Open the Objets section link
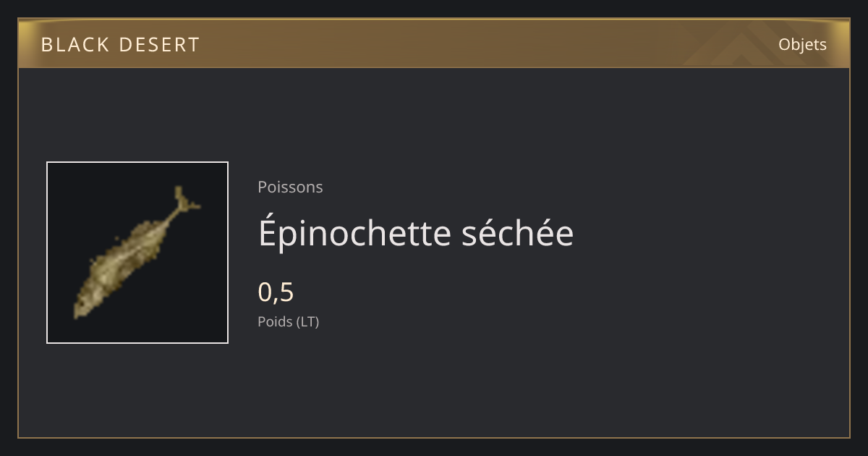The height and width of the screenshot is (456, 868). point(802,44)
